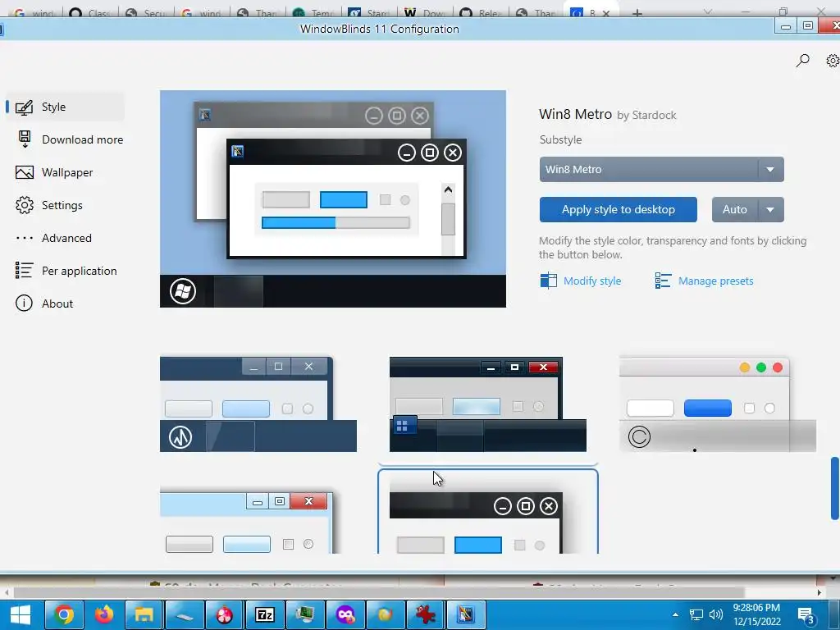Open the Style section in sidebar
This screenshot has height=630, width=840.
pyautogui.click(x=66, y=107)
